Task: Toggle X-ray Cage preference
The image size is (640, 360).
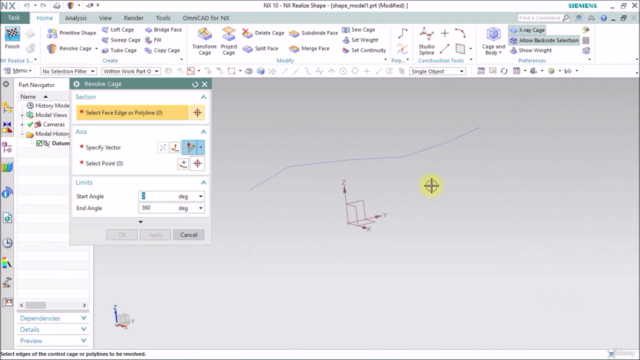Action: [x=527, y=30]
